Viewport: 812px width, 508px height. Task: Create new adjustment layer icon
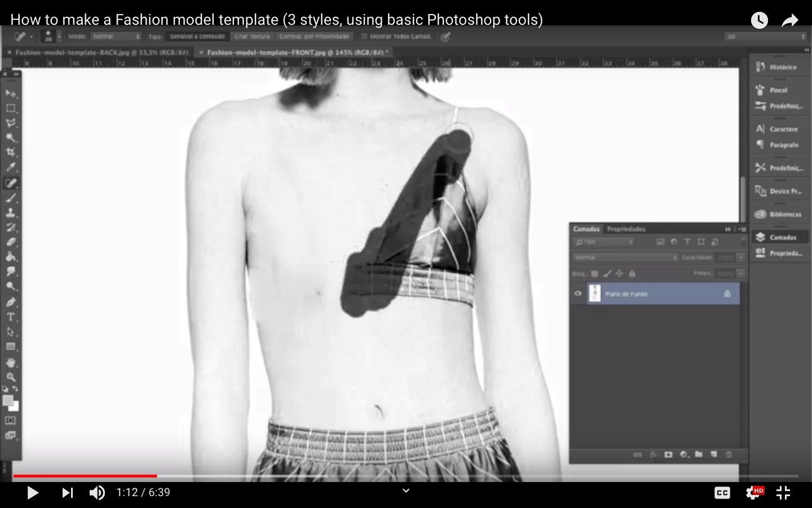[x=684, y=454]
